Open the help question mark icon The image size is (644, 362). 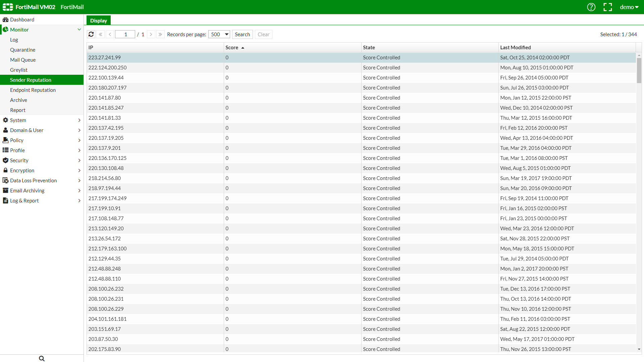coord(591,7)
